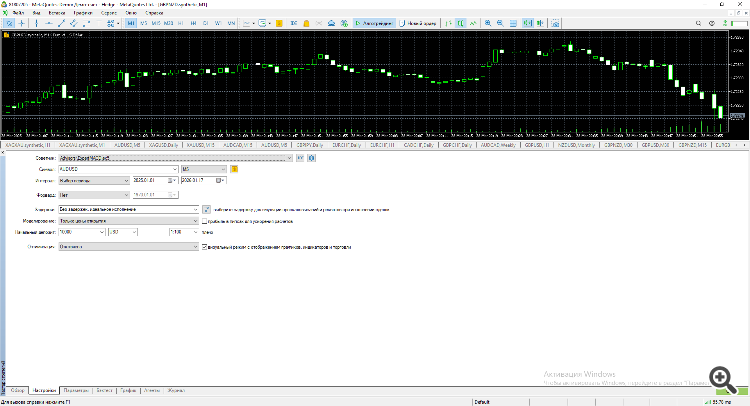The width and height of the screenshot is (750, 406).
Task: Enable profit in pips checkbox
Action: coord(205,221)
